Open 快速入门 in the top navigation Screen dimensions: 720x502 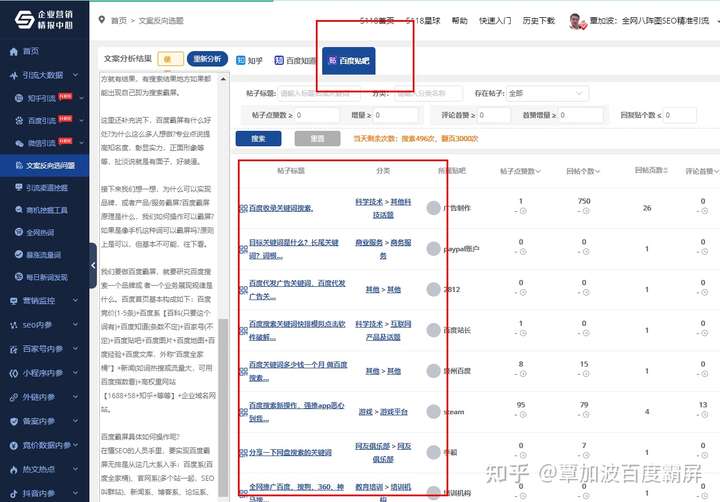point(495,21)
